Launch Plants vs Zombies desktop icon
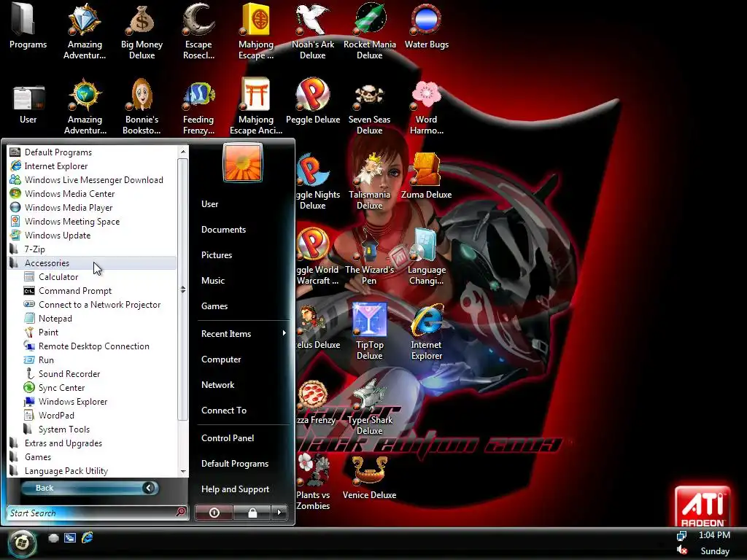 point(312,482)
